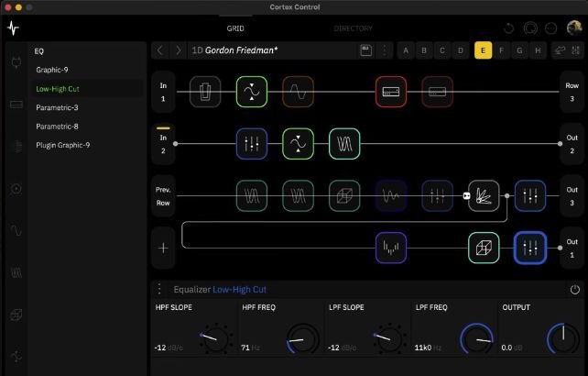Select the dim cube block in Prev. Row row
This screenshot has width=588, height=376.
pyautogui.click(x=344, y=195)
